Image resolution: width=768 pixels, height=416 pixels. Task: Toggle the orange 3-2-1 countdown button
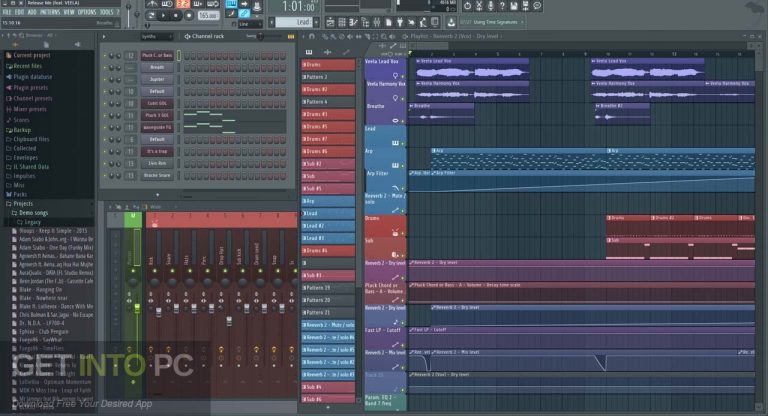[182, 4]
